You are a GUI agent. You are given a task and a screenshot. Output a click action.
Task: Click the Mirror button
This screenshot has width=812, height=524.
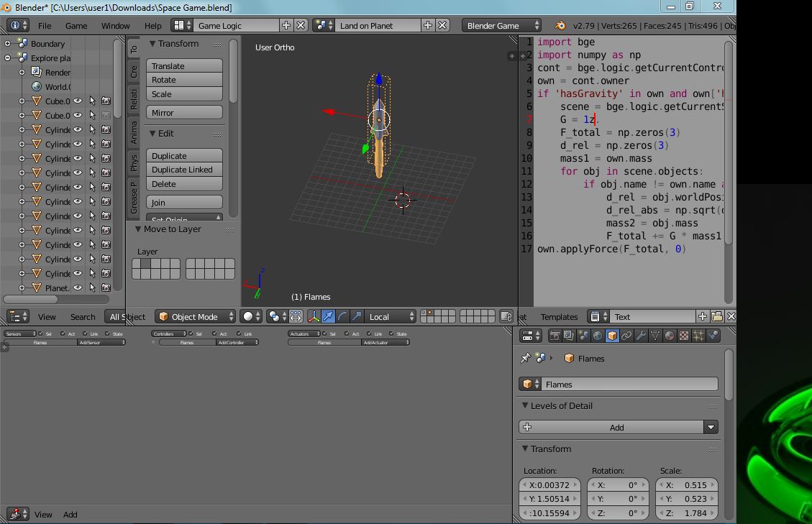(184, 112)
